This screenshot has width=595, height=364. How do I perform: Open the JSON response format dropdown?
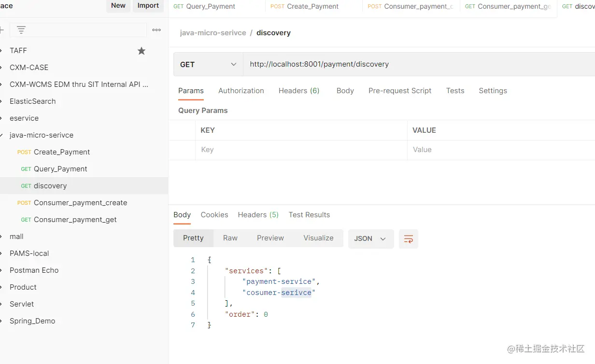coord(370,238)
